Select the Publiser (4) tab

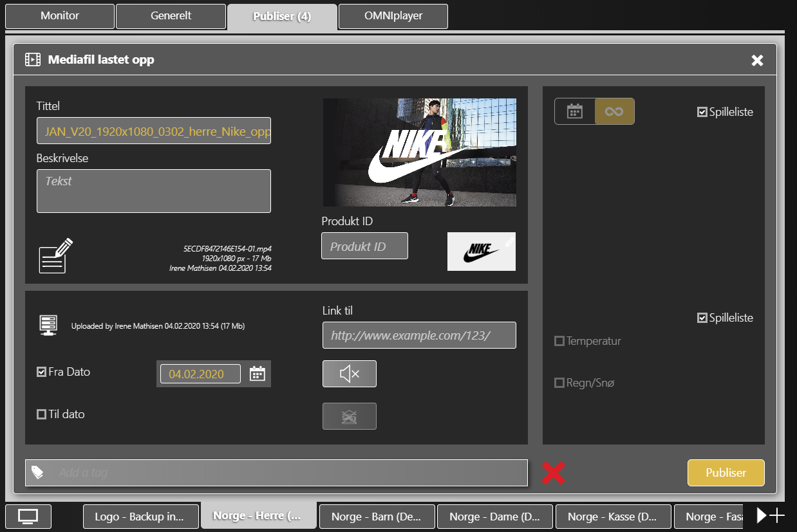tap(282, 16)
